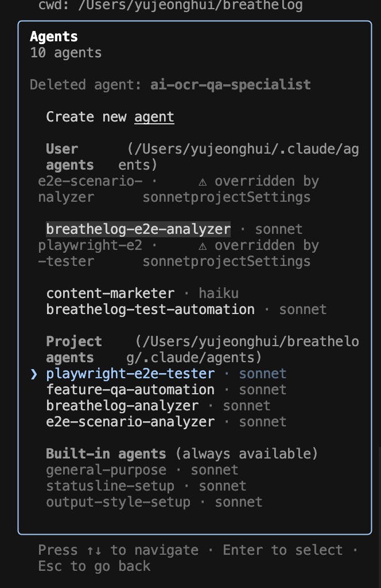Click statusline-setup built-in agent

pyautogui.click(x=146, y=486)
